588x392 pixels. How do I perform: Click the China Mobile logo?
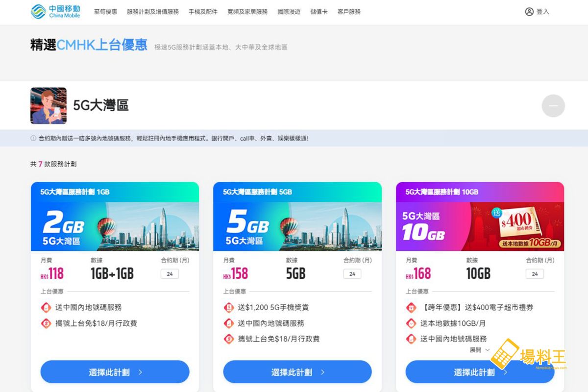[x=55, y=11]
